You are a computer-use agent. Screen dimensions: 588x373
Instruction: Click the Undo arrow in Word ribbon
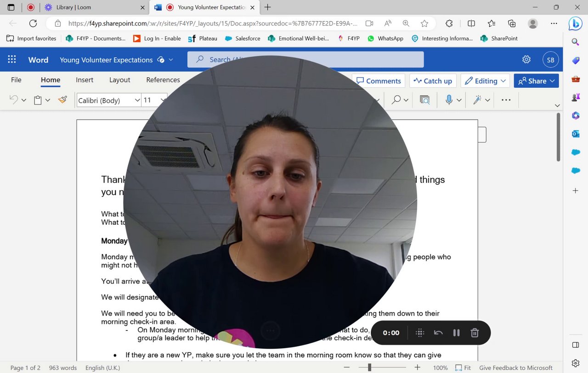pyautogui.click(x=14, y=100)
